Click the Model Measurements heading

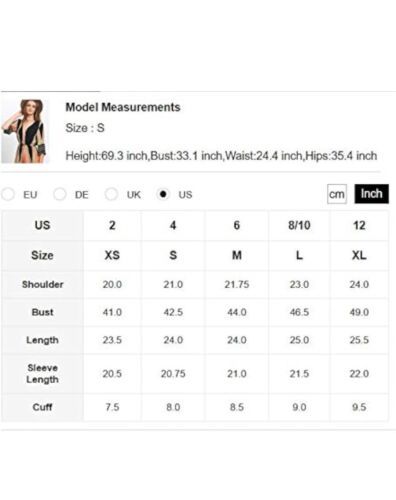[x=123, y=107]
